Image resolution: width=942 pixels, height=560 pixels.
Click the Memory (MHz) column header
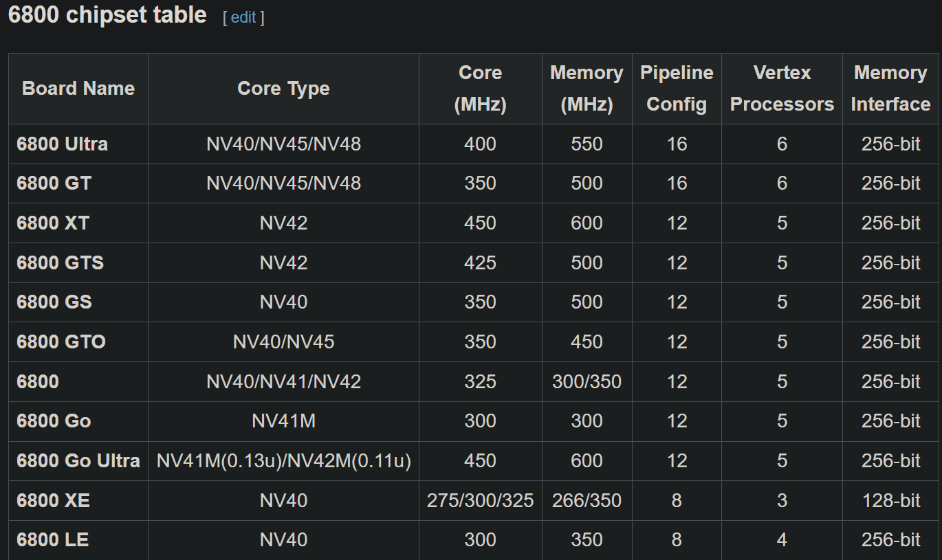pyautogui.click(x=587, y=89)
